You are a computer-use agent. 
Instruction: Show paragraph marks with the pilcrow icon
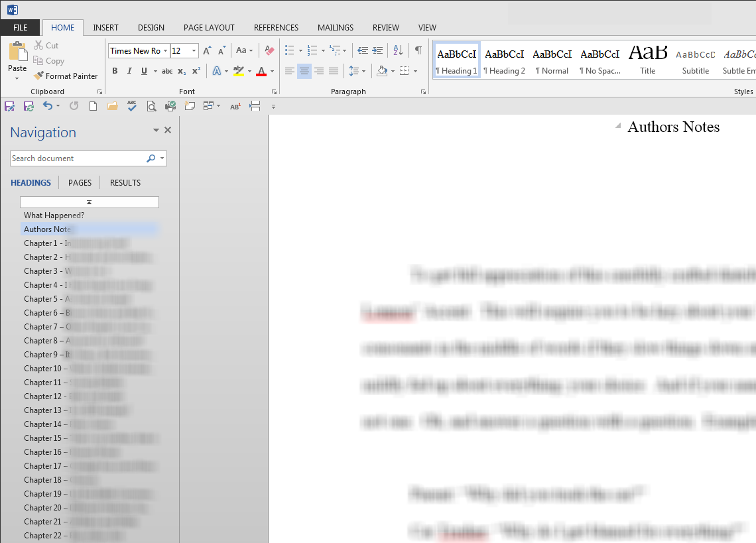[x=418, y=50]
